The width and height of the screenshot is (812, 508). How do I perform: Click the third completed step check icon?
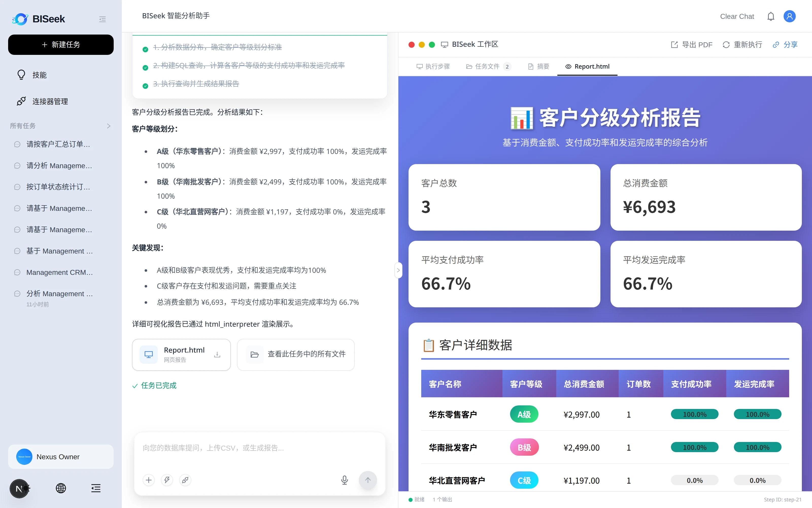pyautogui.click(x=145, y=86)
